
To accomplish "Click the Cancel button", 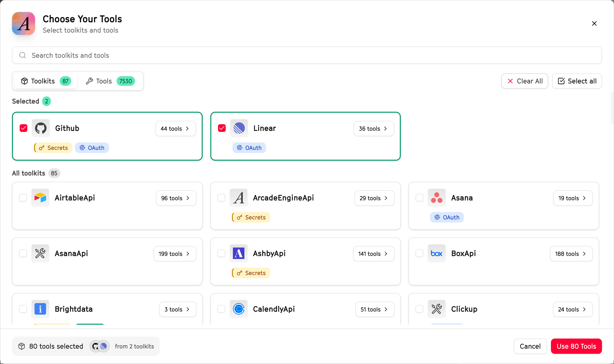I will click(530, 346).
